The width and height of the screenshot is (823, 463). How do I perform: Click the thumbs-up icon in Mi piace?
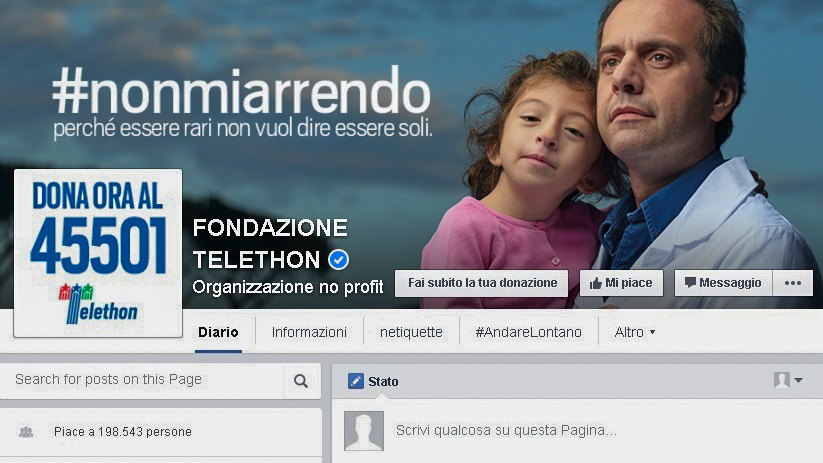pyautogui.click(x=595, y=283)
